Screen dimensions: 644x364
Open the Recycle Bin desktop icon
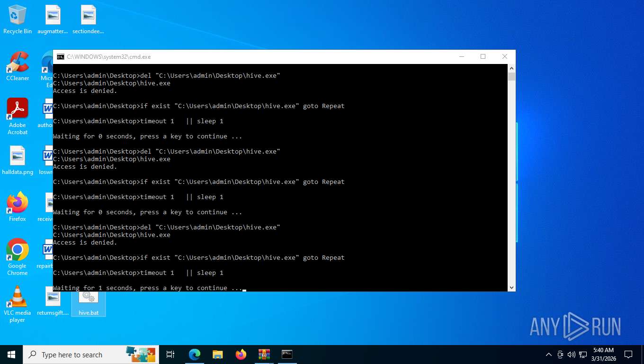[18, 19]
